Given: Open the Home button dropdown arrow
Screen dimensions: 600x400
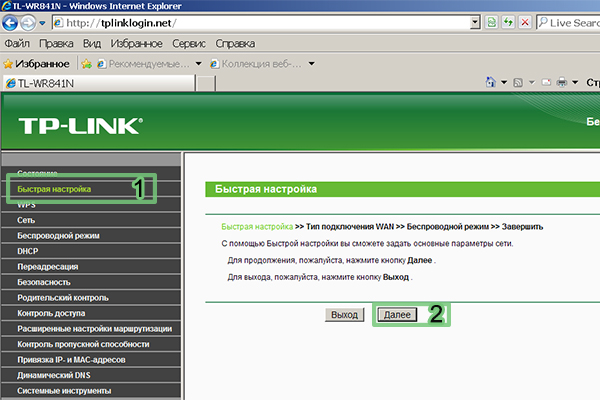Looking at the screenshot, I should (x=504, y=82).
